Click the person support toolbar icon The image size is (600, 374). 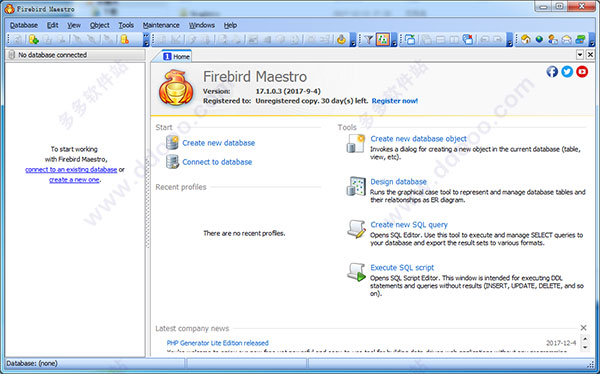pyautogui.click(x=553, y=39)
